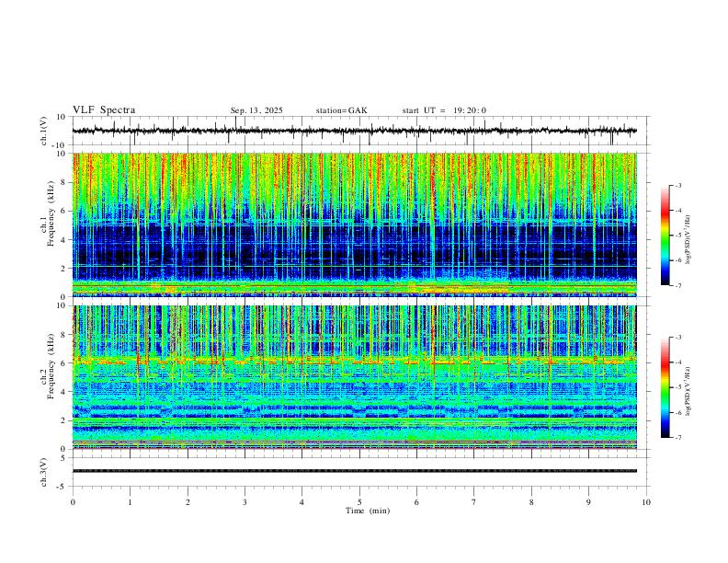Click the ch.1 color bar log(PSD) label

point(688,240)
